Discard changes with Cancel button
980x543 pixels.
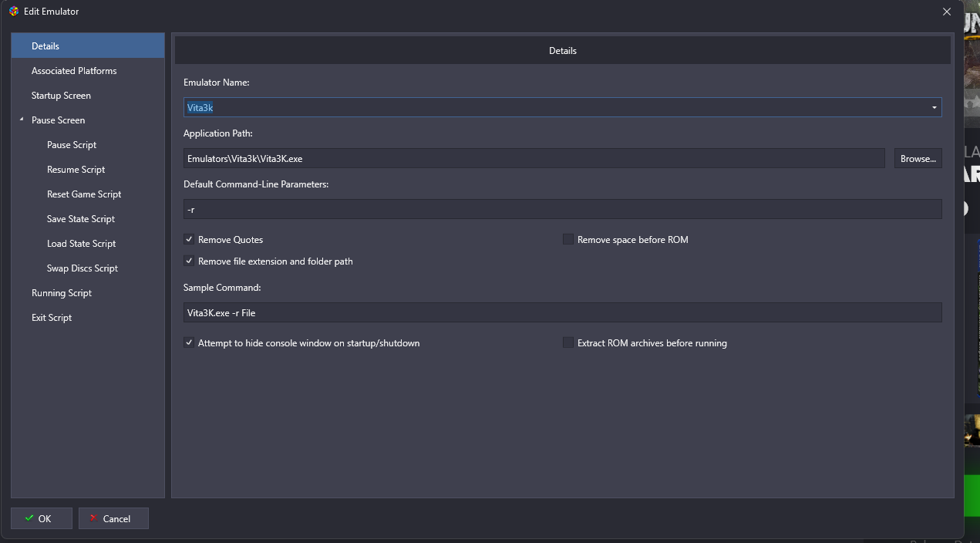[x=113, y=518]
